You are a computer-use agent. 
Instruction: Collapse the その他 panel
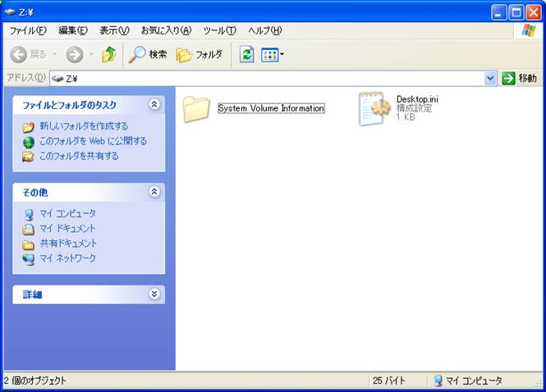pos(154,191)
